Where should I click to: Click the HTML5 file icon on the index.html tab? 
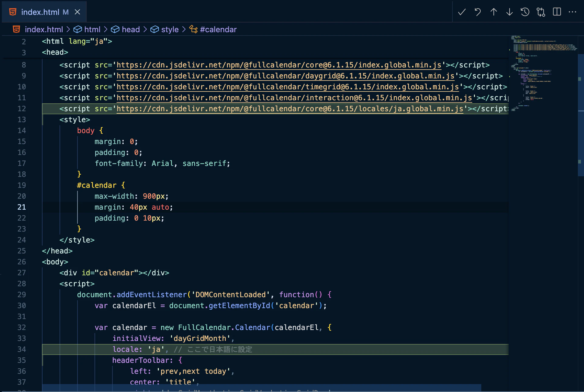pyautogui.click(x=13, y=12)
